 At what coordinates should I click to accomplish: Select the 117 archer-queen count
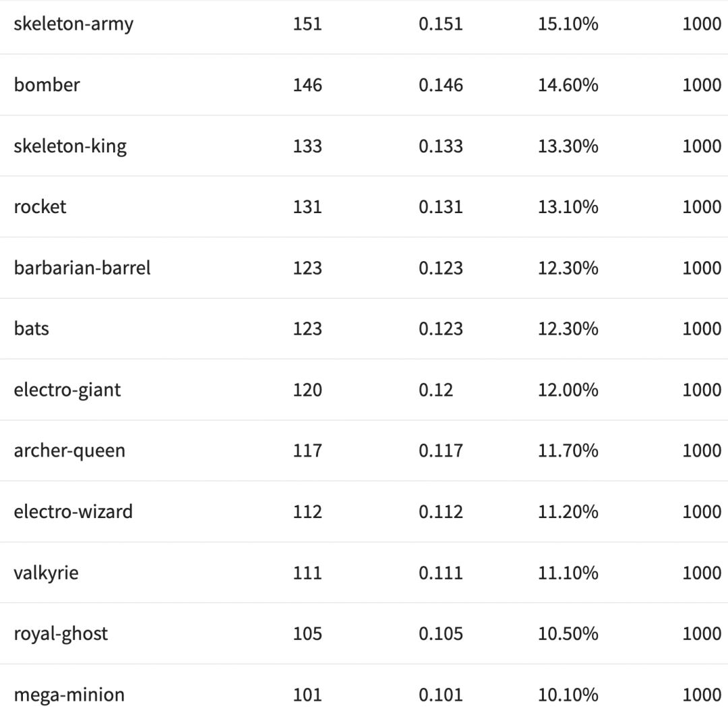pos(307,451)
